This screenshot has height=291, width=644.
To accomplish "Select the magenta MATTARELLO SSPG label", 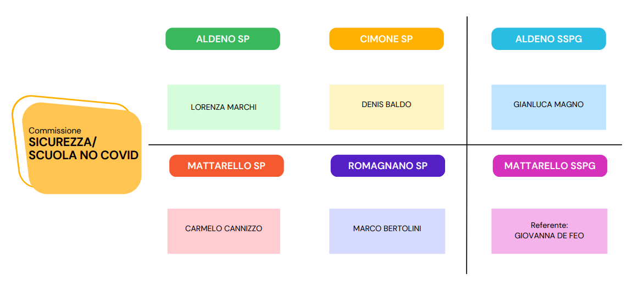I will (550, 166).
